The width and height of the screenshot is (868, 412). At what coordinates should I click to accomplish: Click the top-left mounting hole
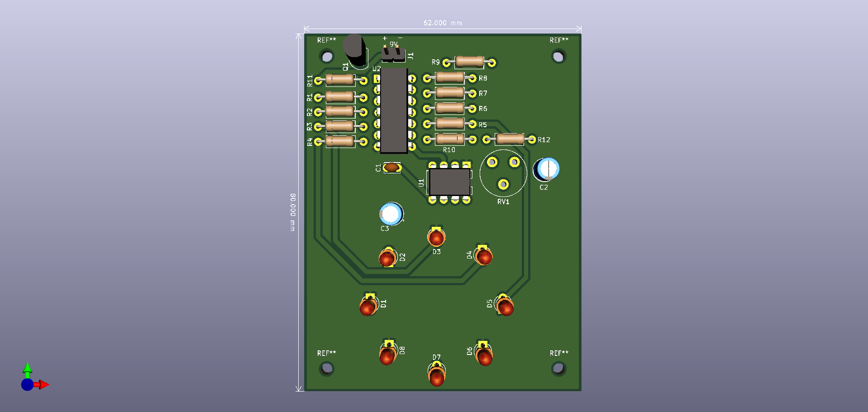(327, 57)
